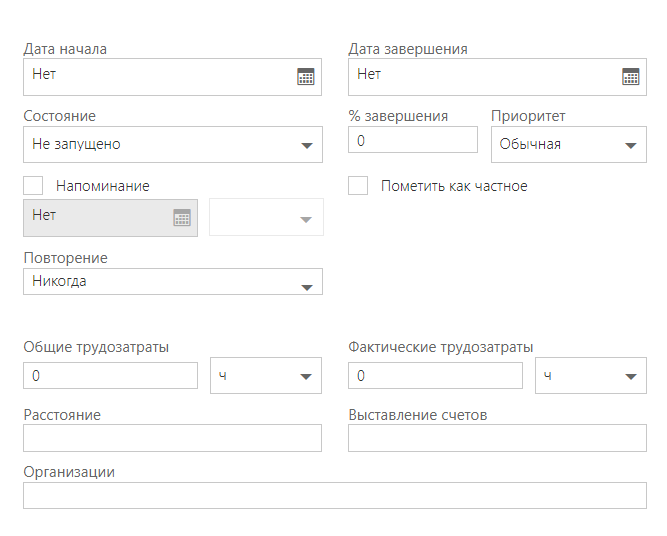Open calendar picker for Дата начала
Image resolution: width=667 pixels, height=536 pixels.
point(305,77)
